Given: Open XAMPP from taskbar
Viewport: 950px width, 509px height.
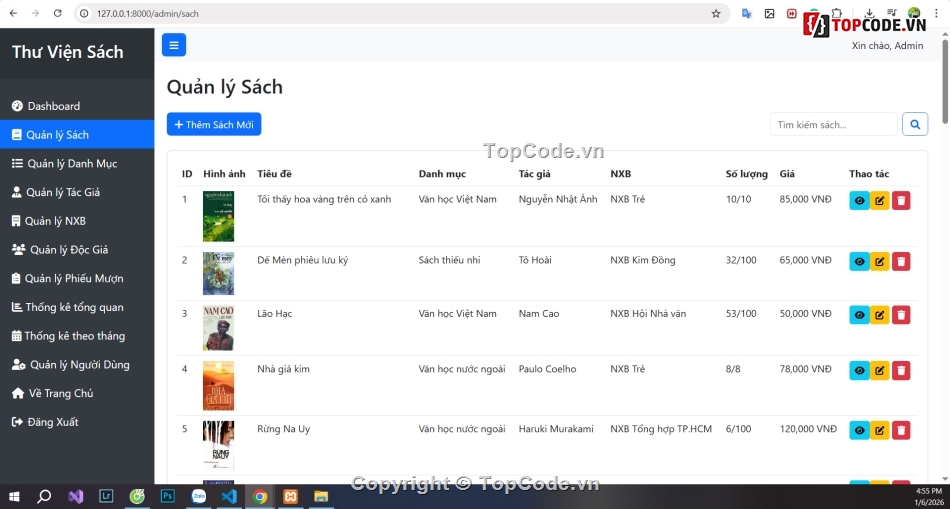Looking at the screenshot, I should point(291,497).
